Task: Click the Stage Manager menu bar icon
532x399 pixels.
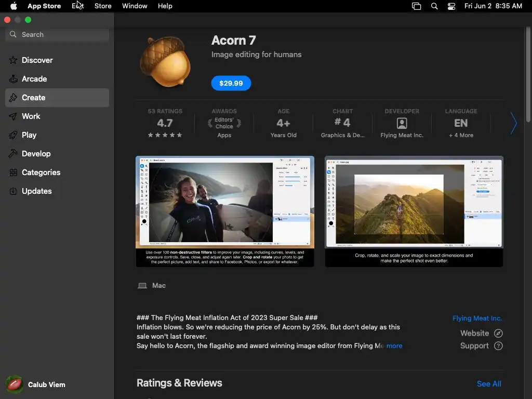Action: pyautogui.click(x=416, y=6)
